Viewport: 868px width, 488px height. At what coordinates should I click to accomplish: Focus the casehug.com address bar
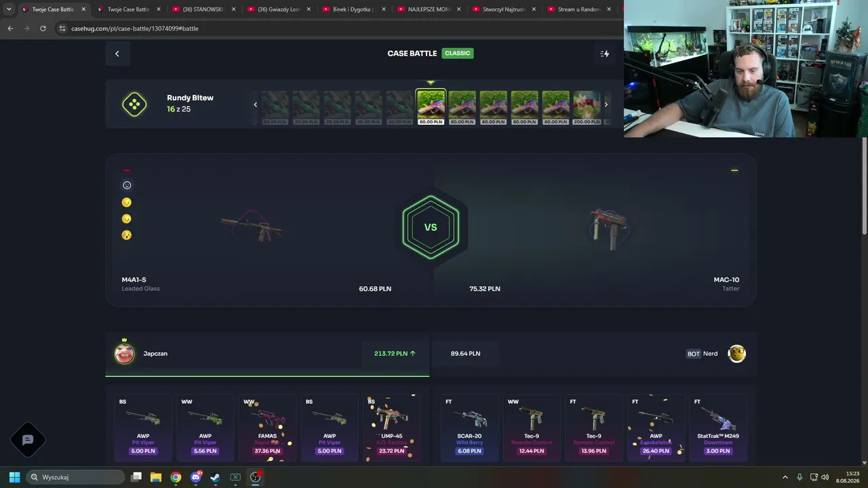point(339,28)
